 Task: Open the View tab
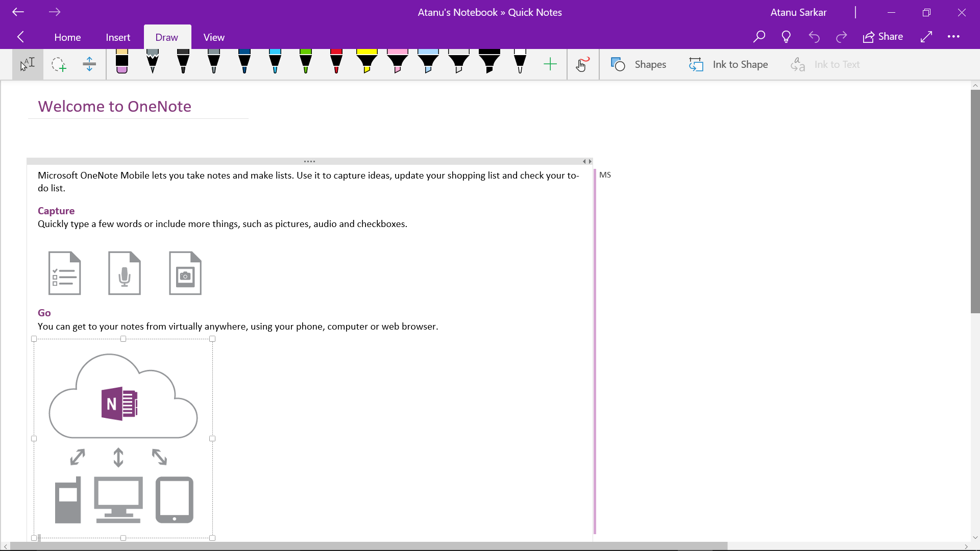pos(214,37)
